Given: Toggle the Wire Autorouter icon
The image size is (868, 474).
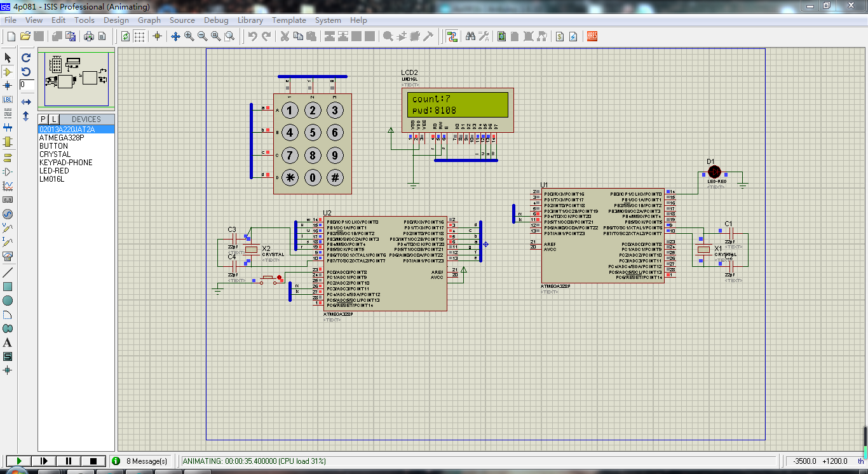Looking at the screenshot, I should 452,36.
